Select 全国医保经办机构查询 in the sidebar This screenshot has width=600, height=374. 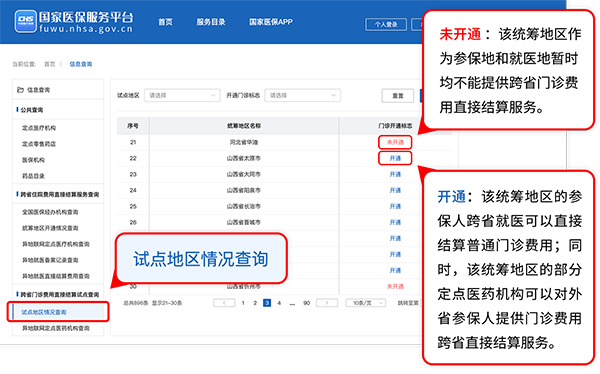[50, 212]
